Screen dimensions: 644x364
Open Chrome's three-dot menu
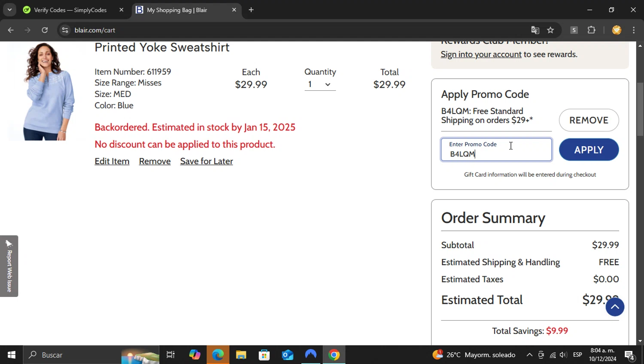click(634, 30)
